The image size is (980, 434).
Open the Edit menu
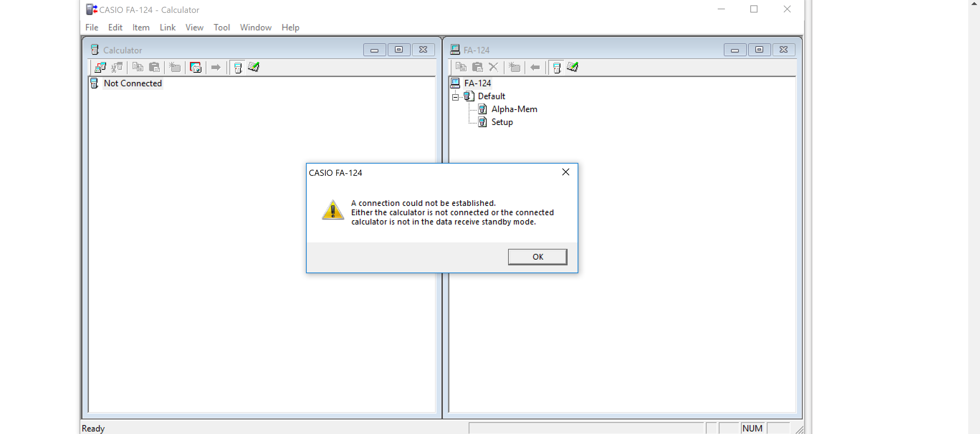point(115,27)
